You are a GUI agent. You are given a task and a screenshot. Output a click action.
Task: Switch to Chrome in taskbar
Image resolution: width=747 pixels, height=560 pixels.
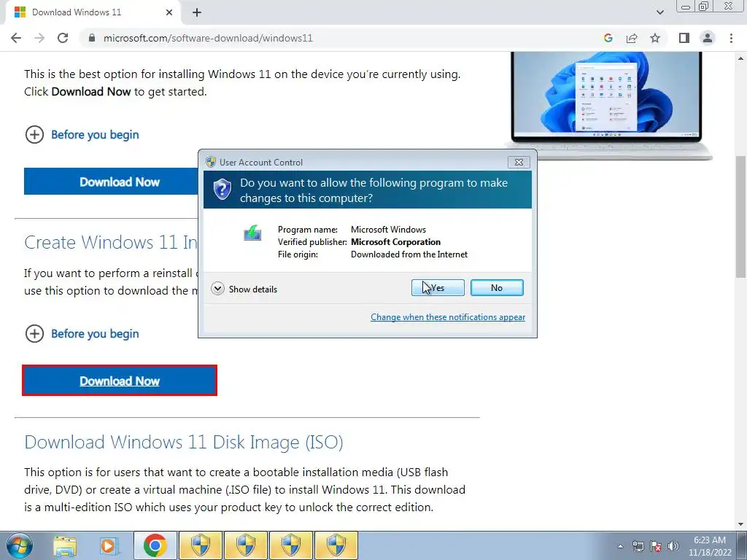coord(155,545)
